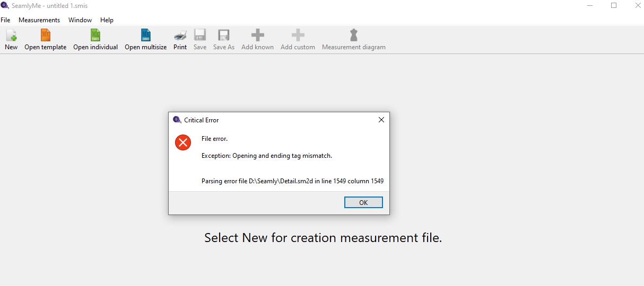Expand the Window menu
The height and width of the screenshot is (286, 644).
click(x=80, y=20)
